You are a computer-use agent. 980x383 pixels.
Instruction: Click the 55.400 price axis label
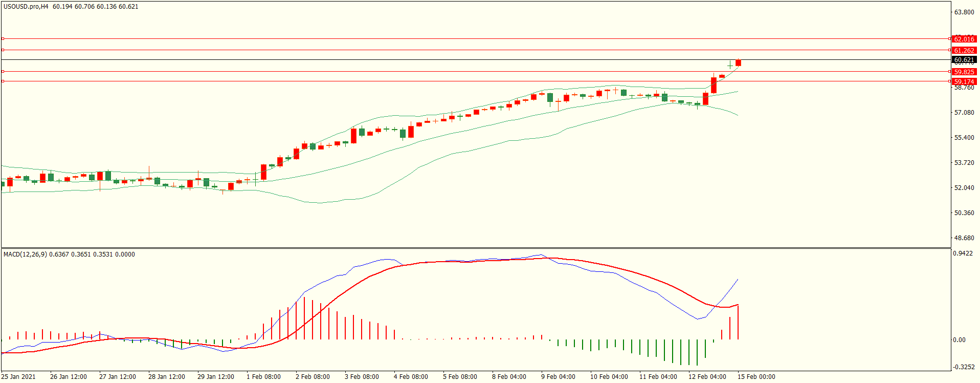point(964,138)
